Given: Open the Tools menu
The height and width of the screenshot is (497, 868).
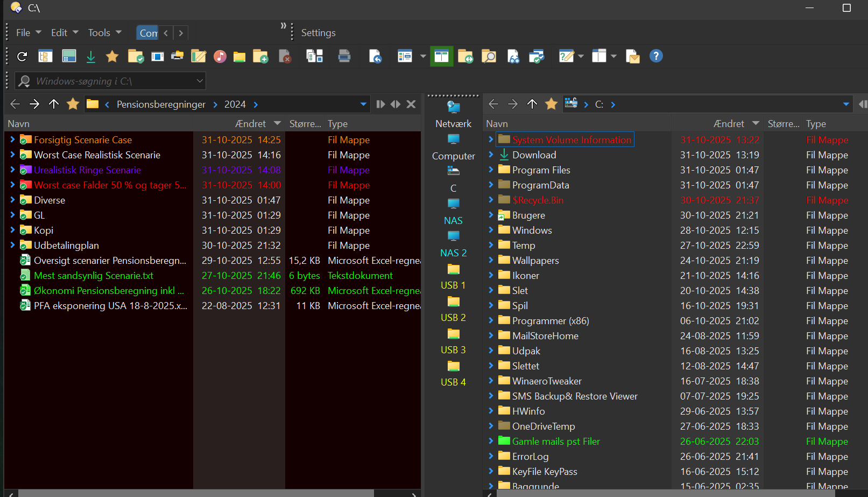Looking at the screenshot, I should click(99, 33).
